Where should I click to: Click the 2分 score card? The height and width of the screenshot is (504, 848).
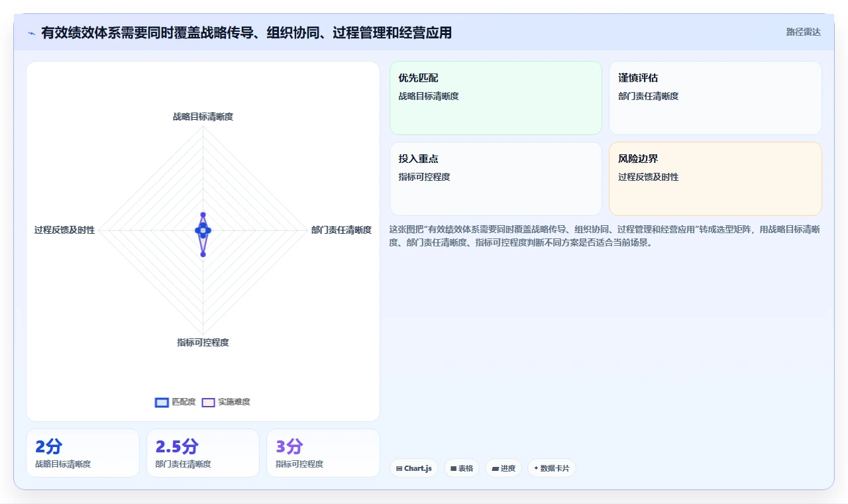(x=83, y=453)
